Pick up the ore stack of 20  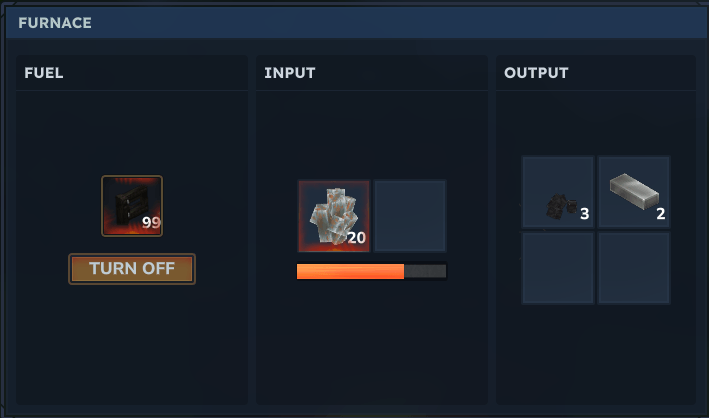click(x=334, y=216)
